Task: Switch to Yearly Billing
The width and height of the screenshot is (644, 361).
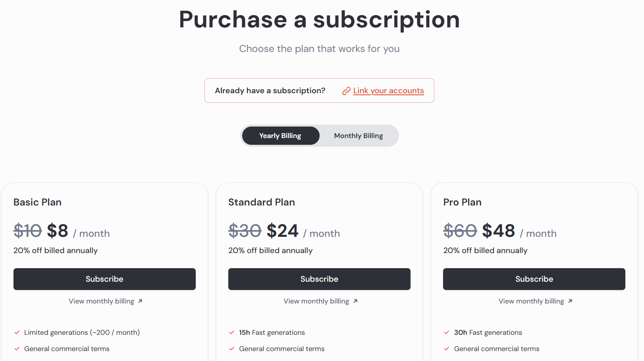Action: 281,136
